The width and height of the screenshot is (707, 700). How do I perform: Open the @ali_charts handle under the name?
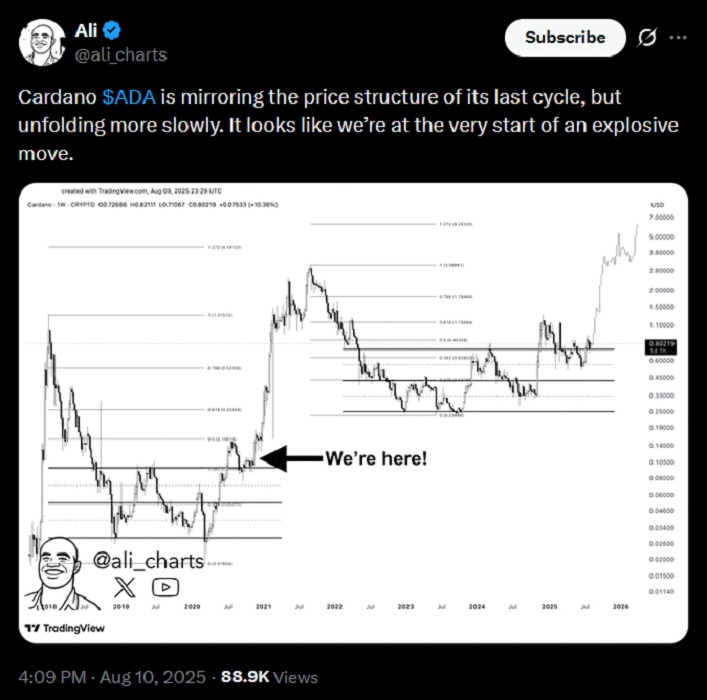120,54
